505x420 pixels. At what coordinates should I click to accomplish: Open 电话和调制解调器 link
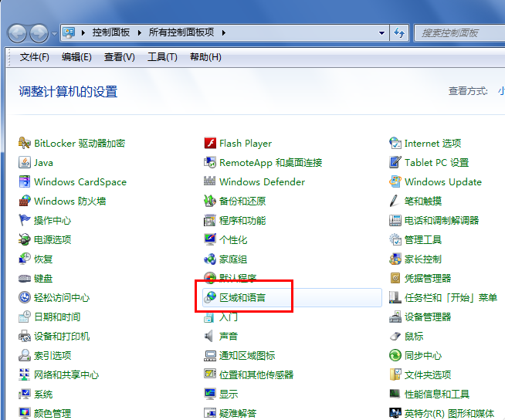pos(442,221)
